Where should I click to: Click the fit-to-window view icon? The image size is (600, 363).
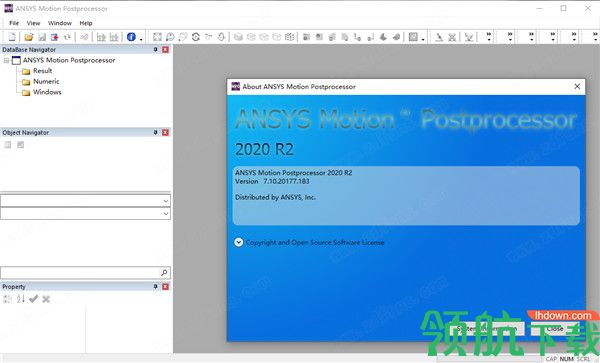coord(157,37)
